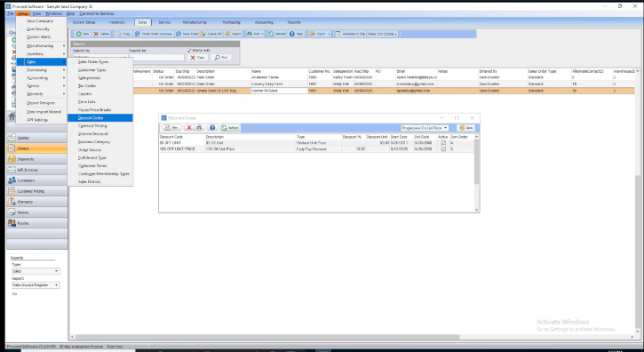Click Save in Discount Codes window

coord(466,128)
